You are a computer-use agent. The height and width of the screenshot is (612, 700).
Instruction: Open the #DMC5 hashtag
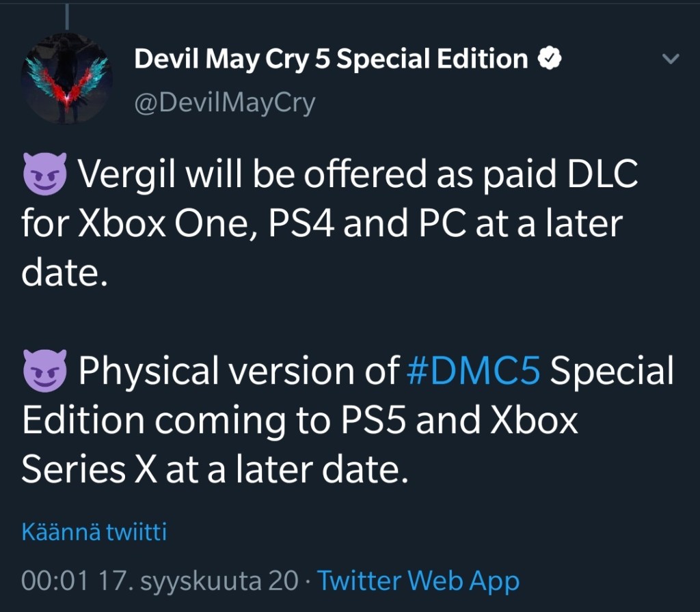coord(473,372)
